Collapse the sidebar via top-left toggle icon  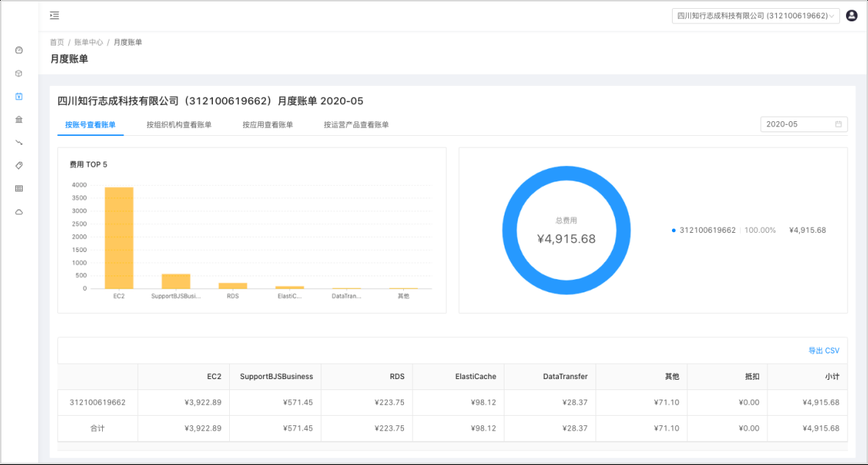point(54,15)
